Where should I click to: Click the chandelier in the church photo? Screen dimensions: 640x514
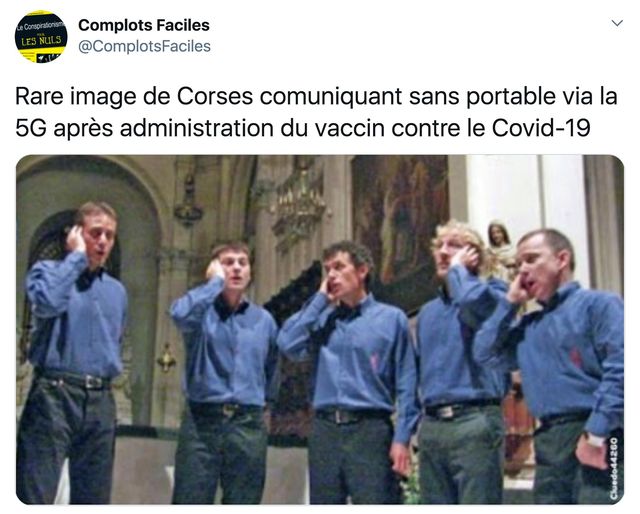[x=300, y=199]
